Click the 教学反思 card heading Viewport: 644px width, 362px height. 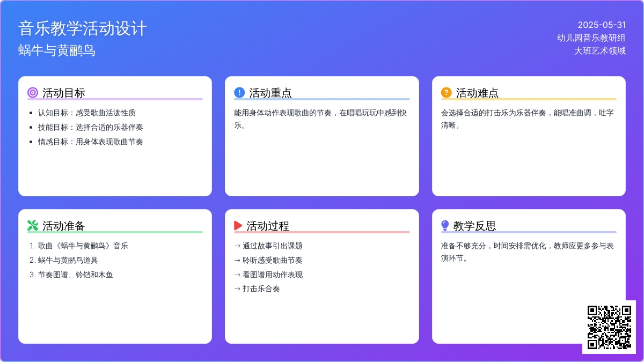tap(474, 226)
